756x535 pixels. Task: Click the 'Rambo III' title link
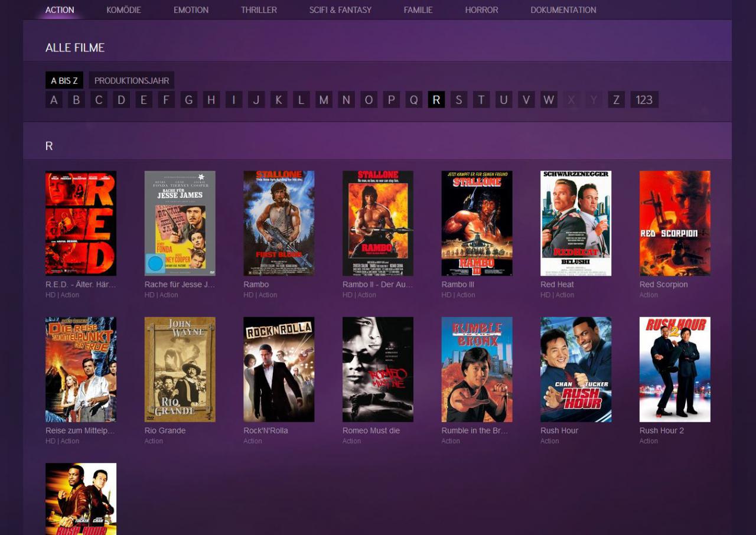coord(458,285)
